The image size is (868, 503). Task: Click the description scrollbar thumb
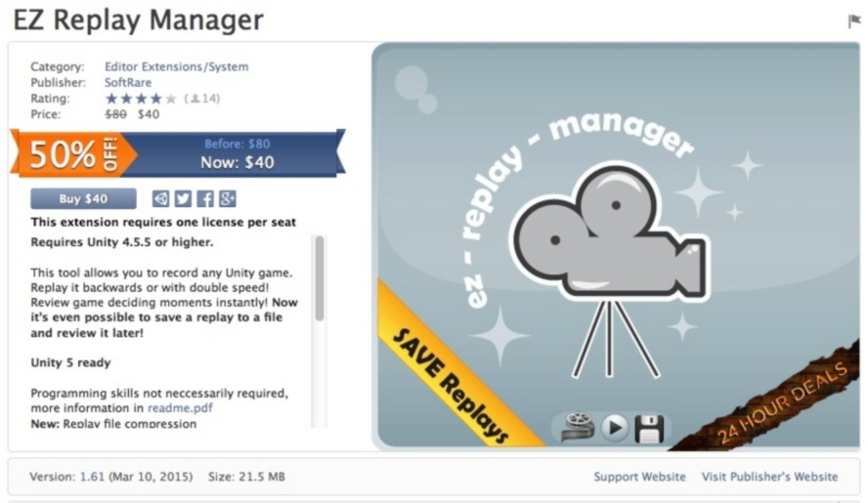[319, 278]
